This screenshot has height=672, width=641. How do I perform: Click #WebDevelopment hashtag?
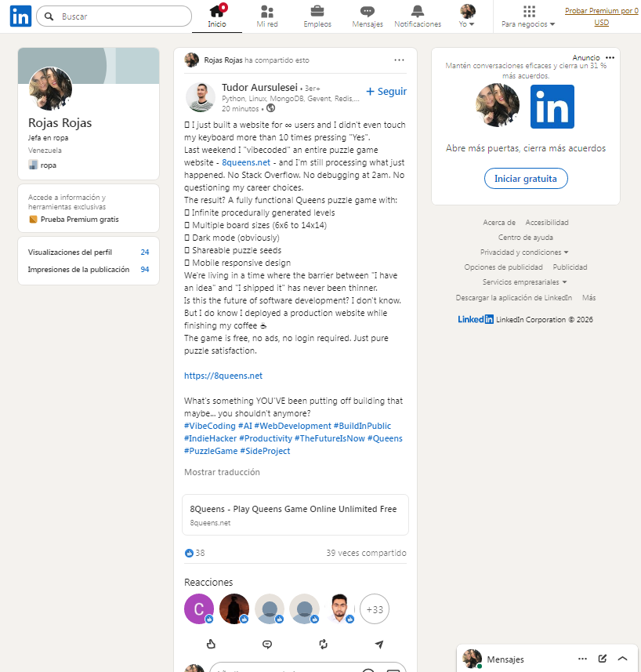click(x=292, y=426)
